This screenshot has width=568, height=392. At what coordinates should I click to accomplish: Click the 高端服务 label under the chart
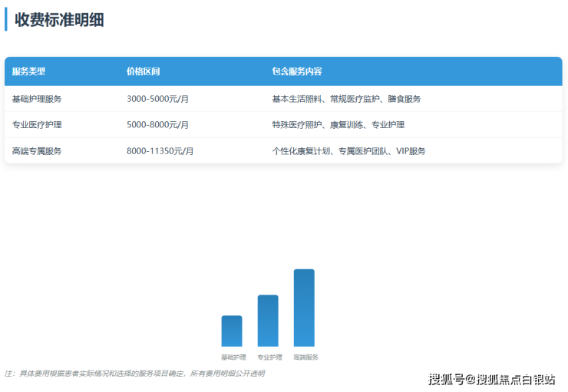coord(305,357)
